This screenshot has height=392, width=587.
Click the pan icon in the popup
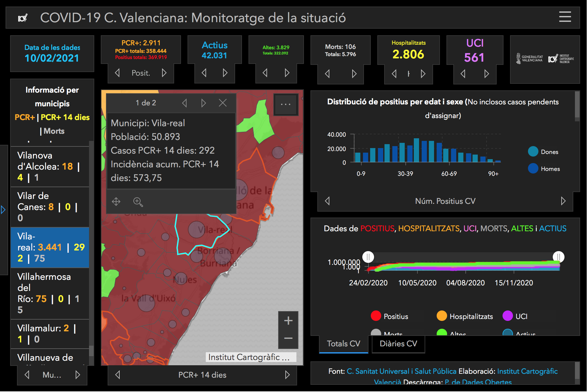coord(116,202)
